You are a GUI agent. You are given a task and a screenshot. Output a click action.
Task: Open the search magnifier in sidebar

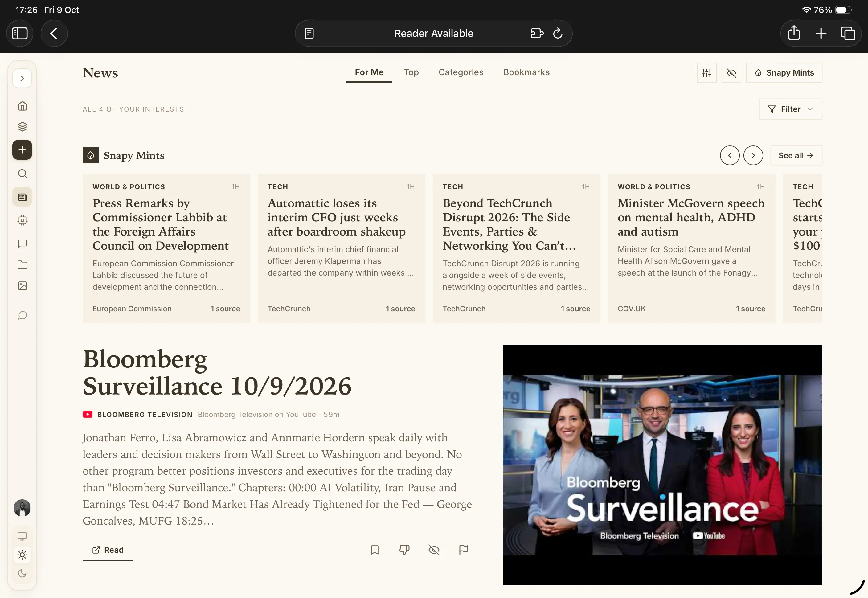coord(23,174)
